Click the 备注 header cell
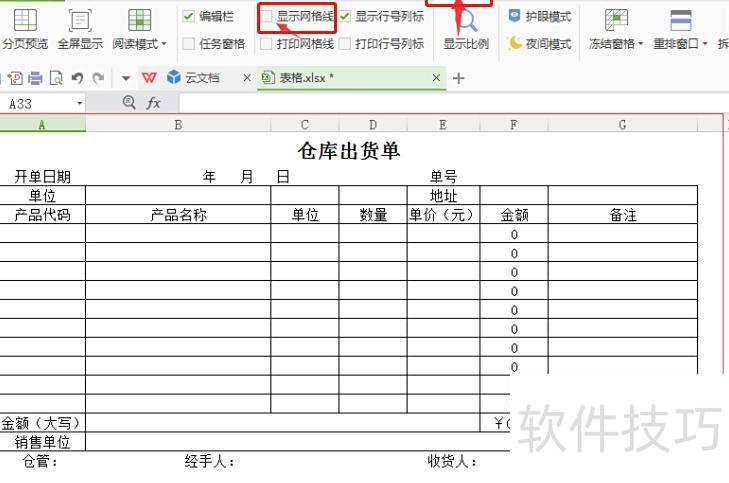The width and height of the screenshot is (729, 483). (x=623, y=215)
